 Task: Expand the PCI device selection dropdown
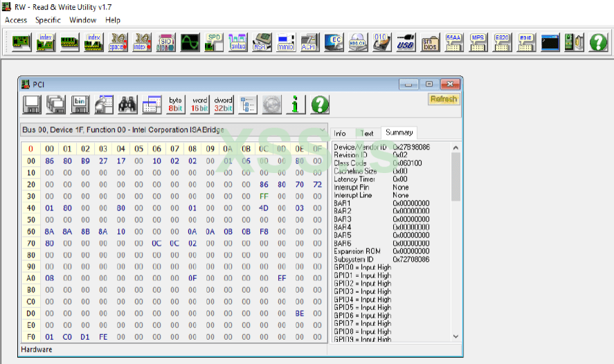pos(322,130)
